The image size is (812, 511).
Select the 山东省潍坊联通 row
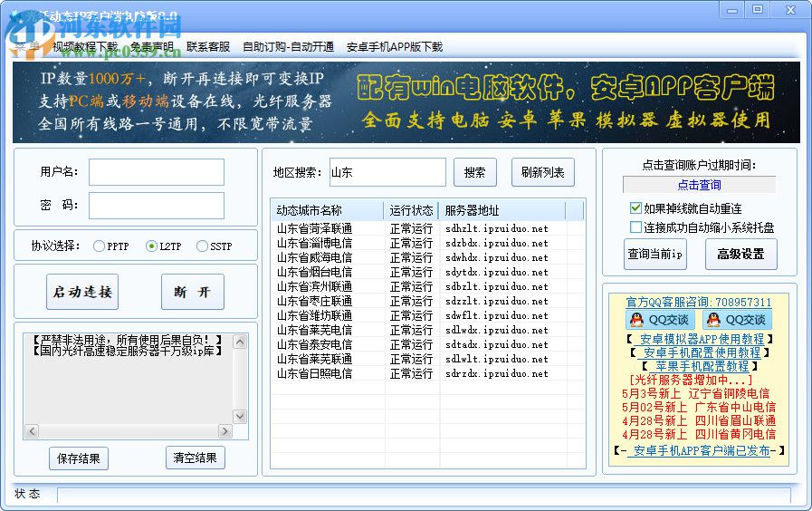(428, 315)
